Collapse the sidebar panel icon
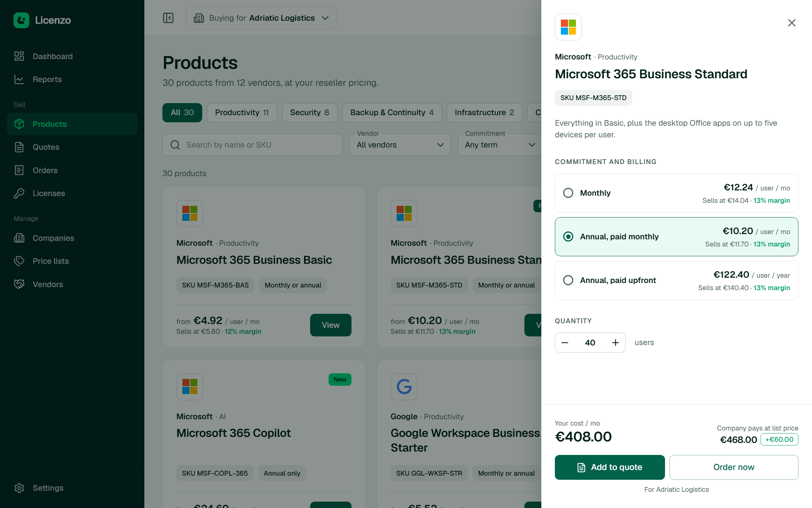Image resolution: width=812 pixels, height=508 pixels. [168, 18]
